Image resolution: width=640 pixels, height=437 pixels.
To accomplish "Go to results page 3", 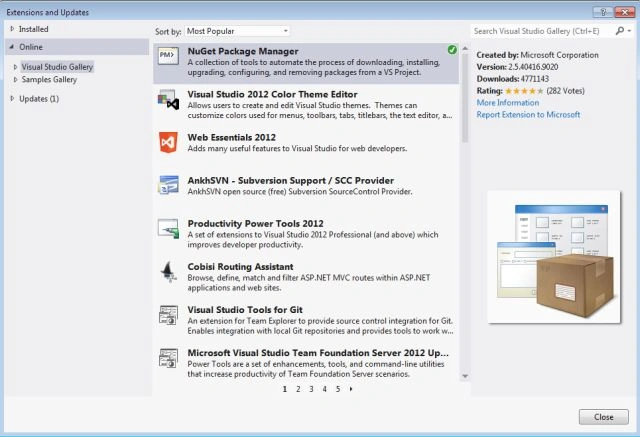I will (311, 389).
